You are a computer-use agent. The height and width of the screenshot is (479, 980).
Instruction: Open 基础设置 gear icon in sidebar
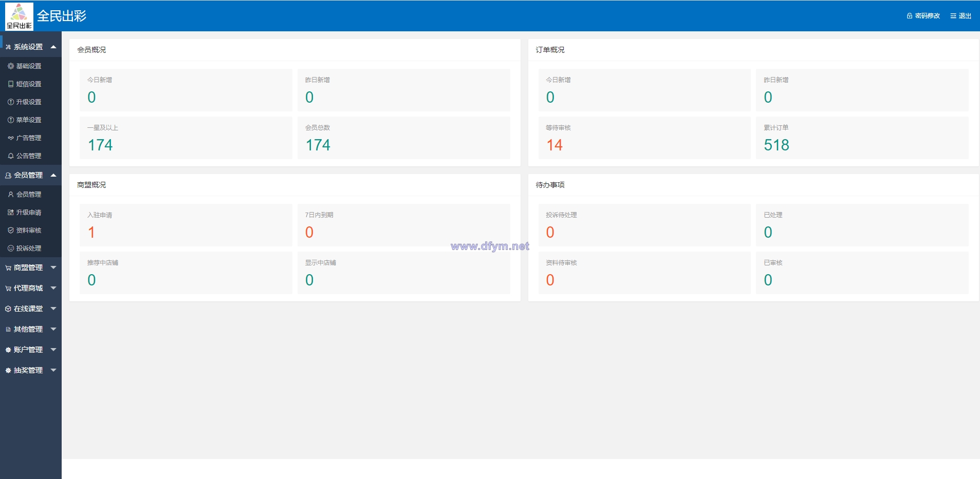coord(11,66)
